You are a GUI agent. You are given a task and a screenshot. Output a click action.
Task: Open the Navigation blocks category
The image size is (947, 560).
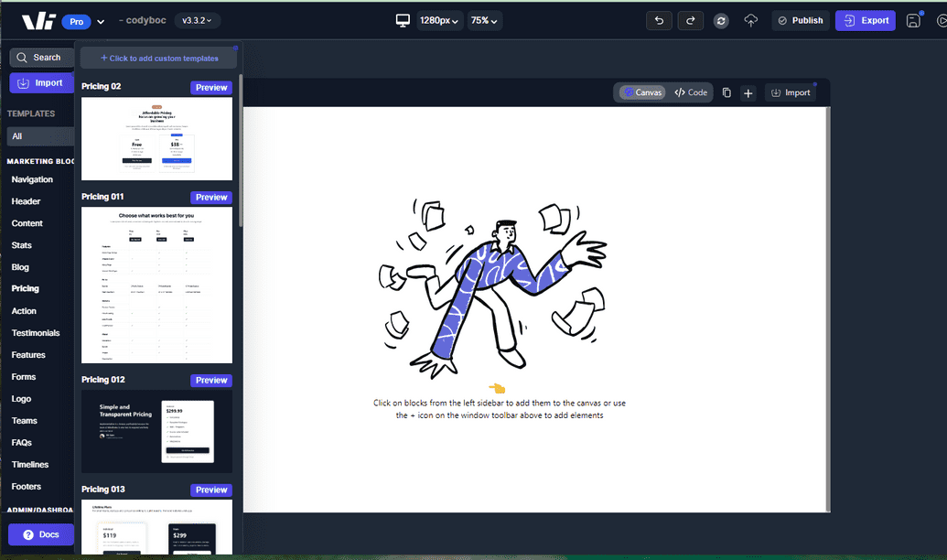pos(32,179)
